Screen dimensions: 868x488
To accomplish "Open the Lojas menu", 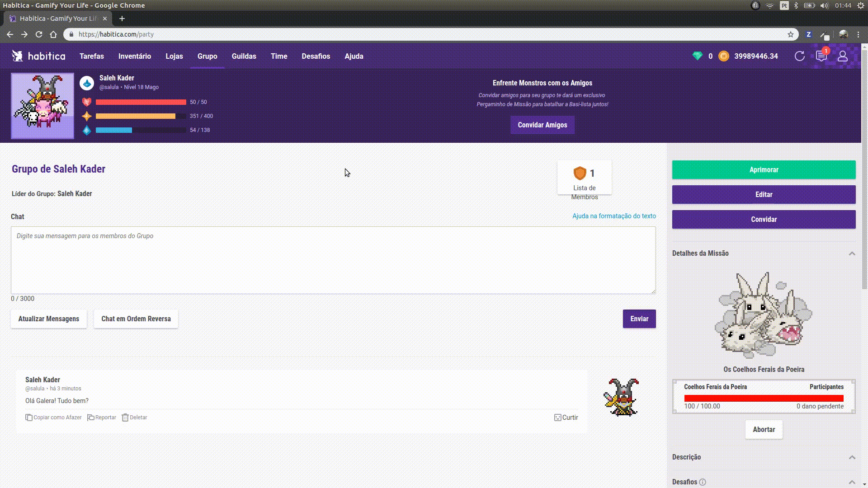I will (x=174, y=56).
